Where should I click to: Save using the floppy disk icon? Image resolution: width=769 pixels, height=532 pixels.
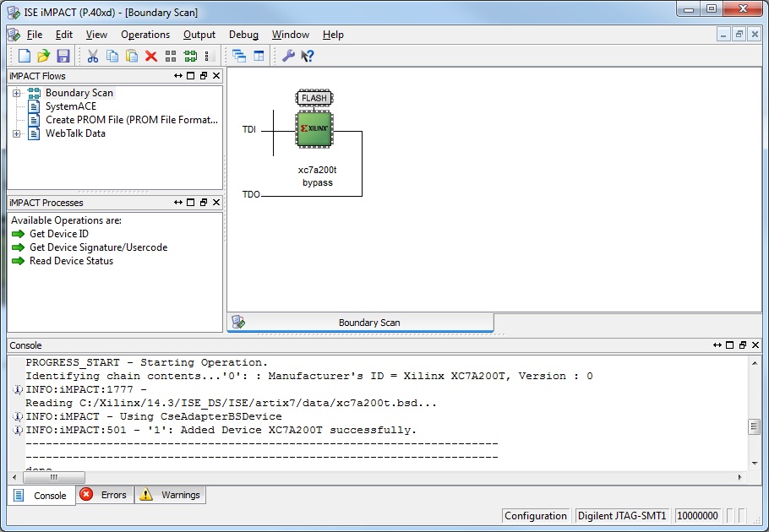tap(63, 56)
